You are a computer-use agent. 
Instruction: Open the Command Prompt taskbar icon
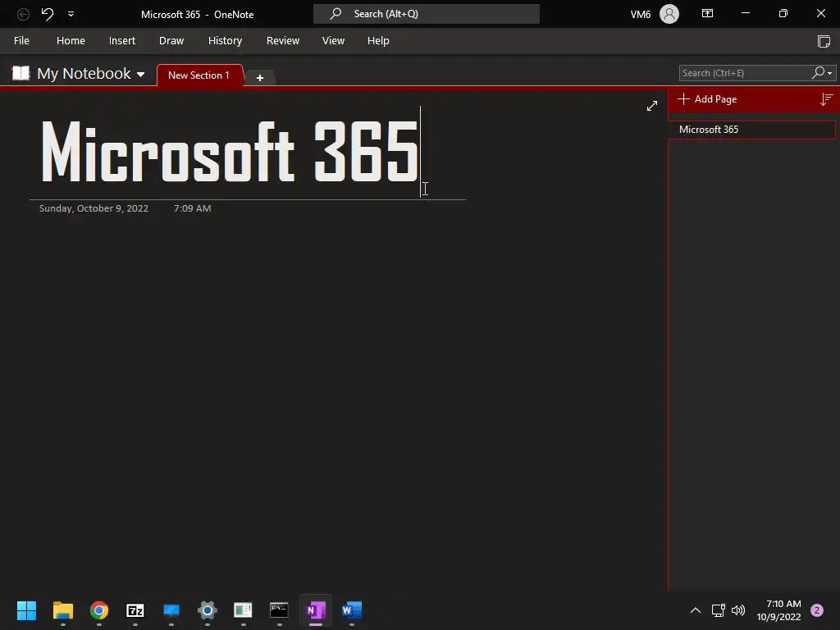click(x=279, y=610)
